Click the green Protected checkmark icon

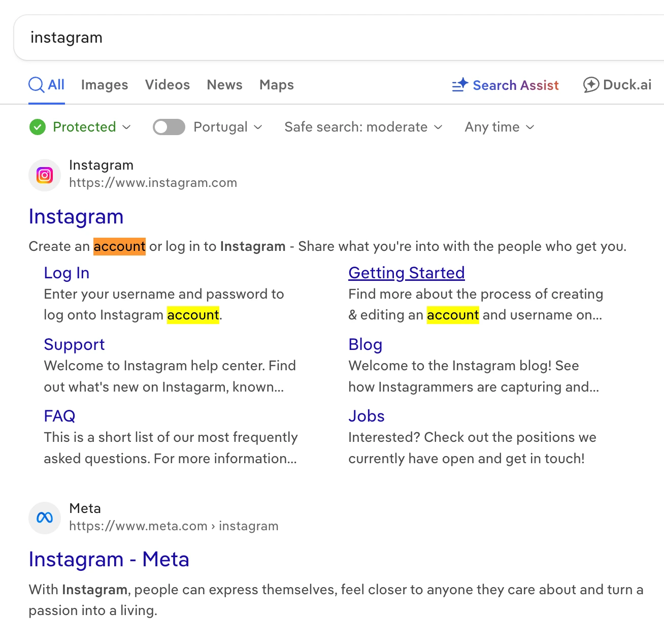[38, 127]
